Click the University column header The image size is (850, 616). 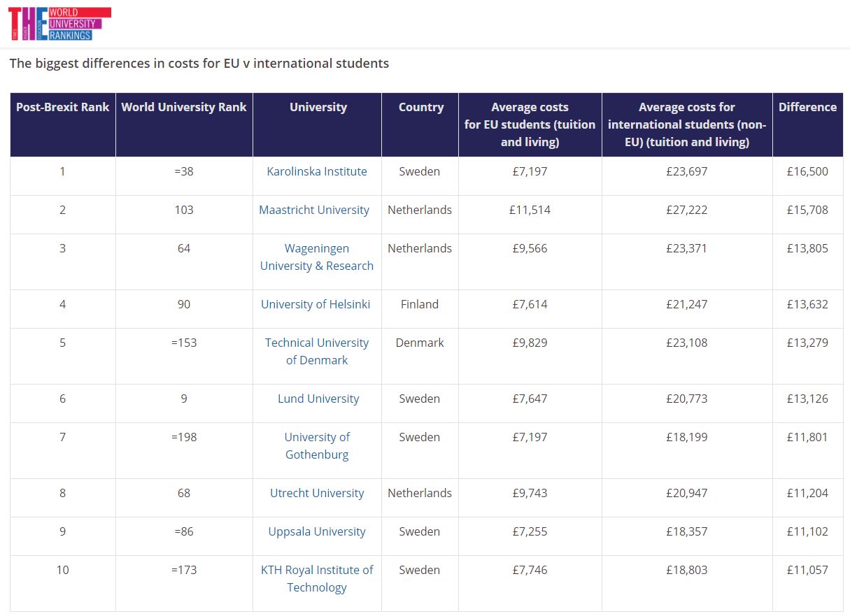click(318, 107)
